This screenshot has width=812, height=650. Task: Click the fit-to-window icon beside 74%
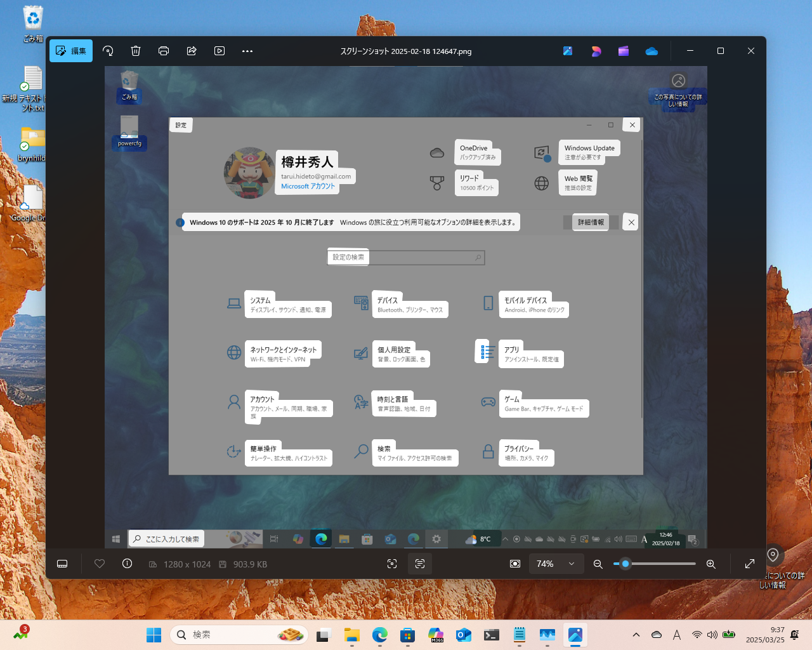(515, 564)
